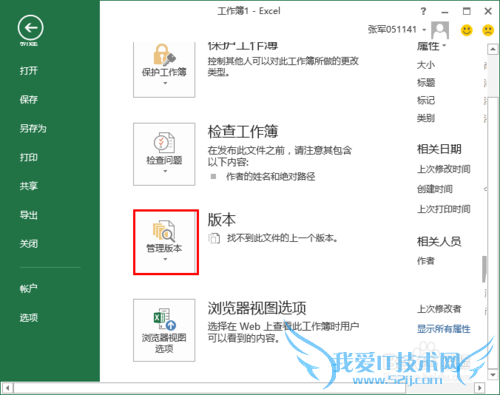Screen dimensions: 500x395
Task: Open the 导出 page
Action: [29, 215]
